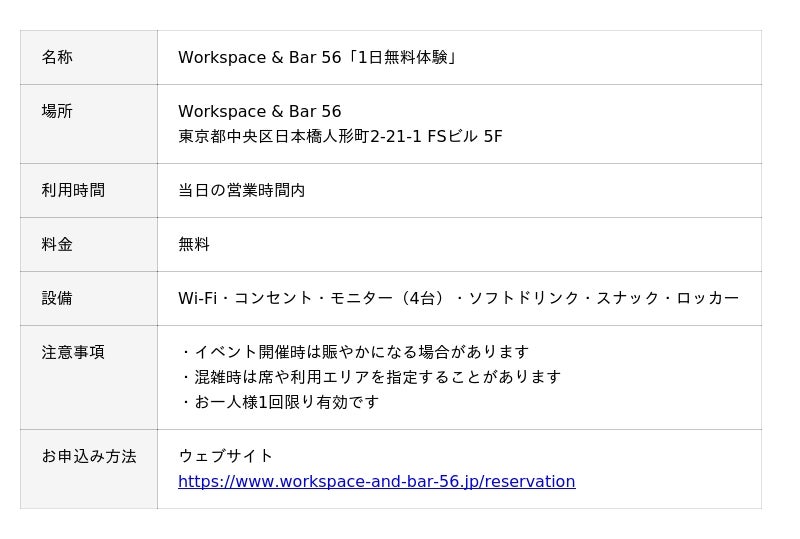
Task: Open the workspace-and-bar-56.jp reservation link
Action: [x=376, y=482]
